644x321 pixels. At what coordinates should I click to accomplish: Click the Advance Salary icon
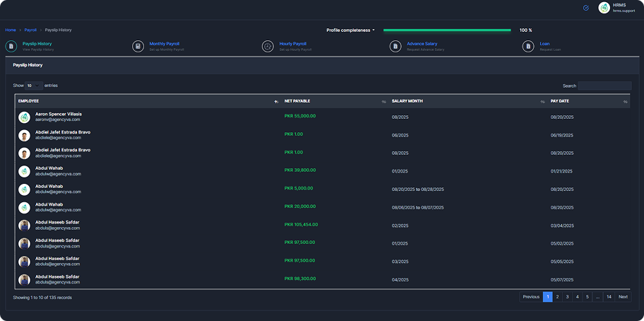pyautogui.click(x=395, y=47)
